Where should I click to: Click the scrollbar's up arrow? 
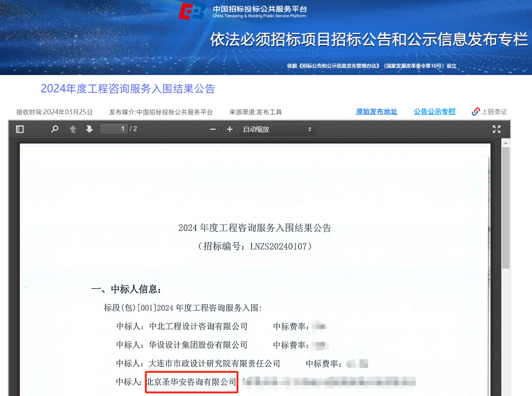[x=506, y=143]
